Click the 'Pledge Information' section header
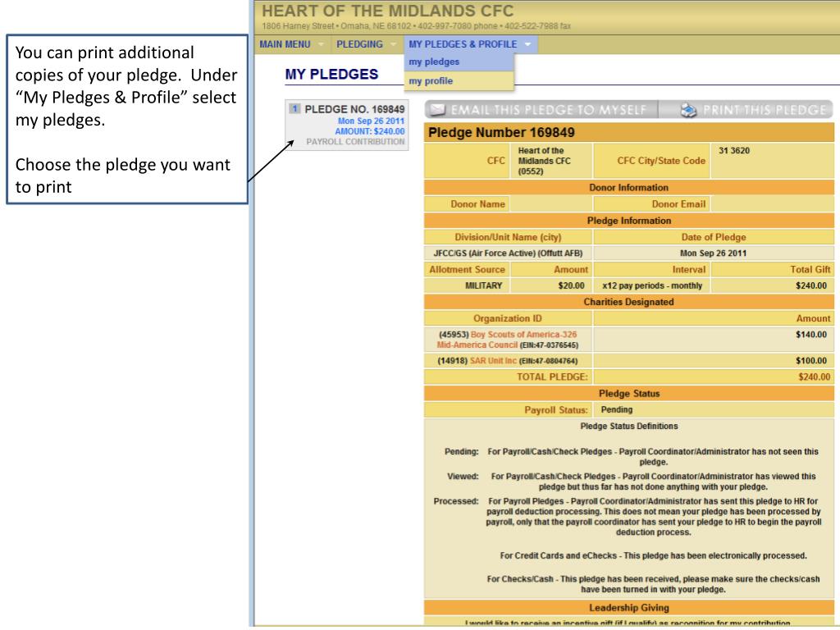The height and width of the screenshot is (630, 840). 629,221
